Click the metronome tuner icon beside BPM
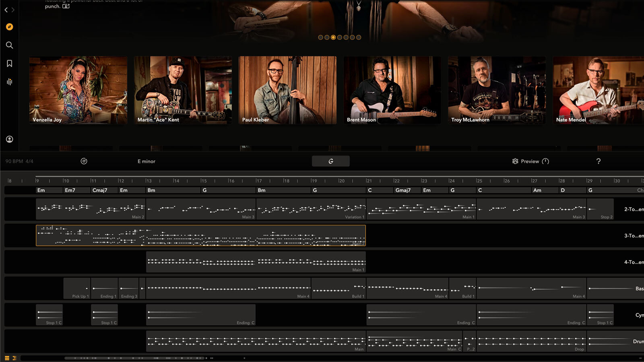Screen dimensions: 644x362 pyautogui.click(x=84, y=161)
